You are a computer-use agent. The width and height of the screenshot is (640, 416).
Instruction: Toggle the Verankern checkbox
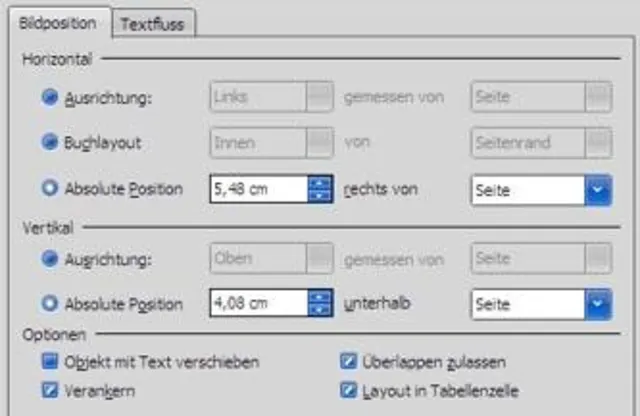click(x=49, y=390)
